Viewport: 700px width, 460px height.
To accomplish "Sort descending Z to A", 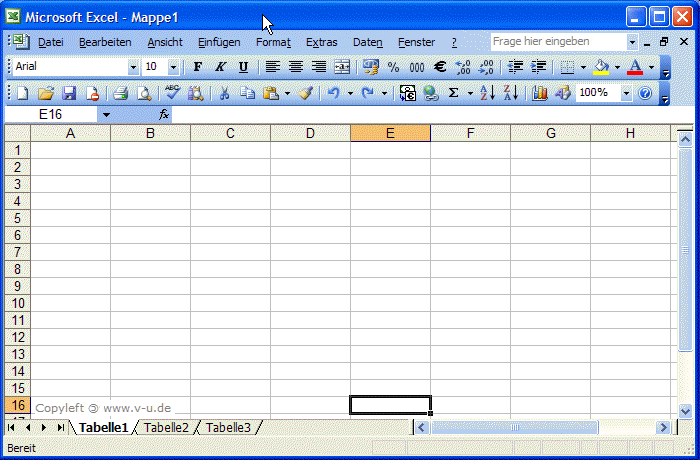I will click(x=511, y=93).
